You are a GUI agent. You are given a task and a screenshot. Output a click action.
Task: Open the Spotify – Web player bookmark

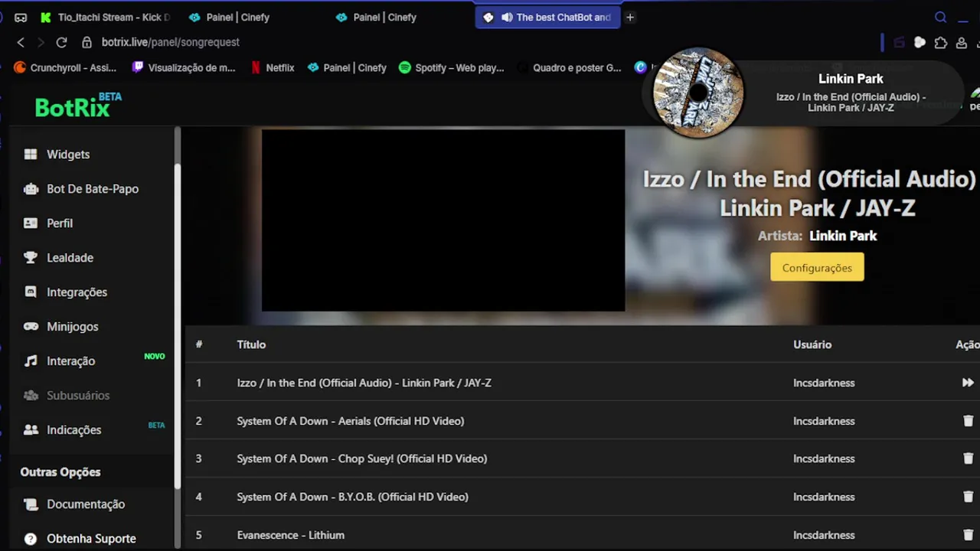452,67
